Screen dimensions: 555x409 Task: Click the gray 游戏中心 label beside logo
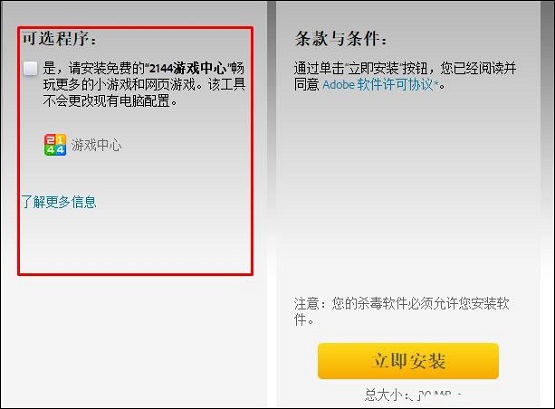point(96,145)
